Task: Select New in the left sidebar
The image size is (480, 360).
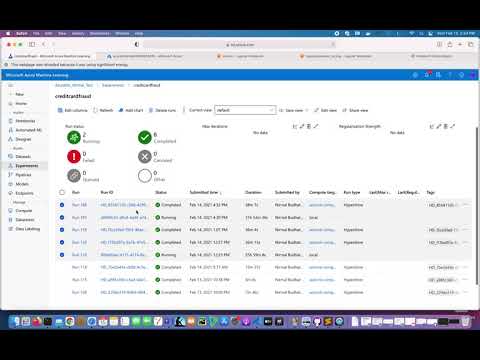Action: 17,94
